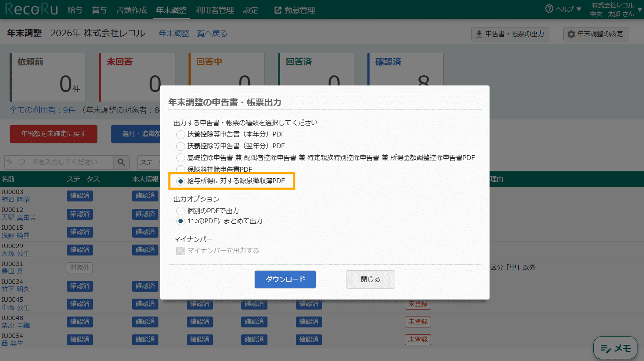Open the 賞与 menu
644x361 pixels.
pos(99,10)
